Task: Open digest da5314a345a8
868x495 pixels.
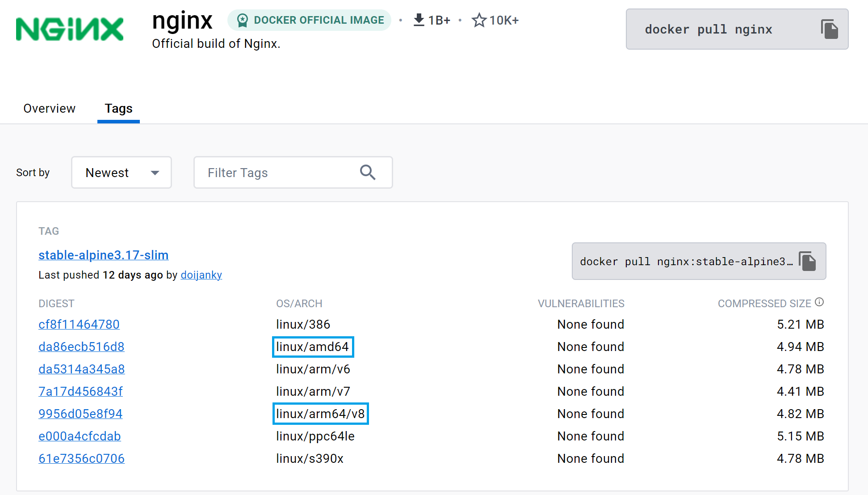Action: coord(82,369)
